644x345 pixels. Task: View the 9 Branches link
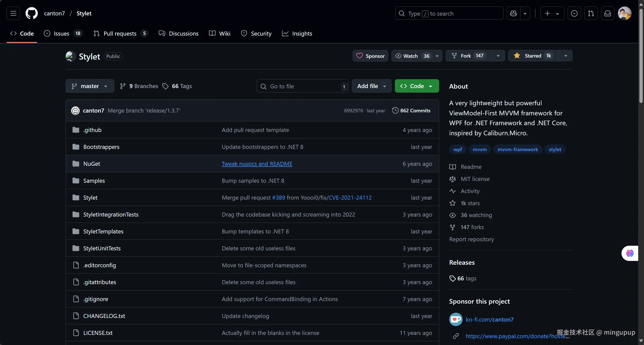coord(139,86)
